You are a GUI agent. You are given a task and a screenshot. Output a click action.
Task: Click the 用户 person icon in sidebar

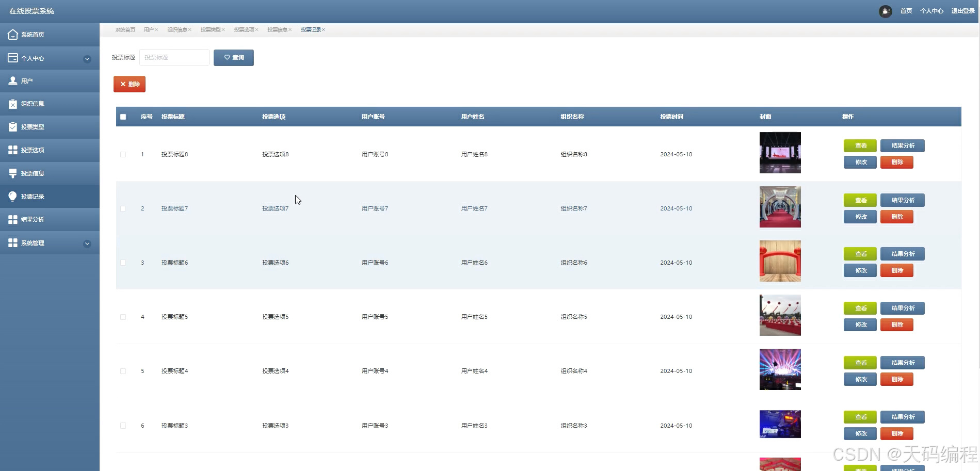click(x=13, y=81)
